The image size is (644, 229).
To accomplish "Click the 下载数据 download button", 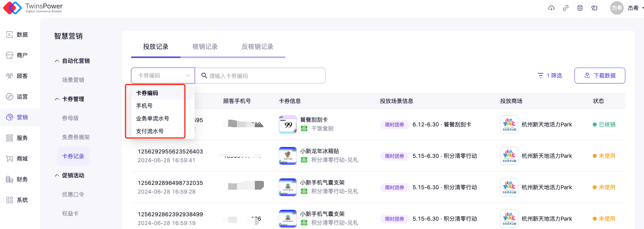I will (x=599, y=76).
